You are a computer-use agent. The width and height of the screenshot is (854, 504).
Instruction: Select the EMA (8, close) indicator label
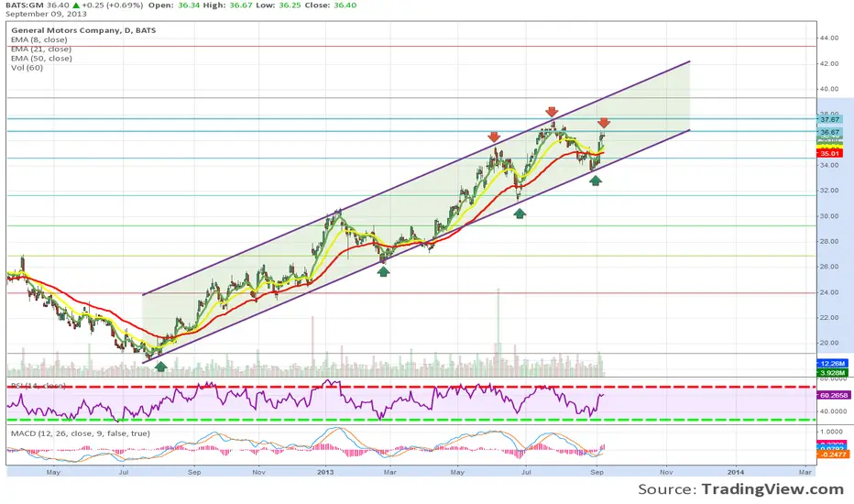[39, 39]
